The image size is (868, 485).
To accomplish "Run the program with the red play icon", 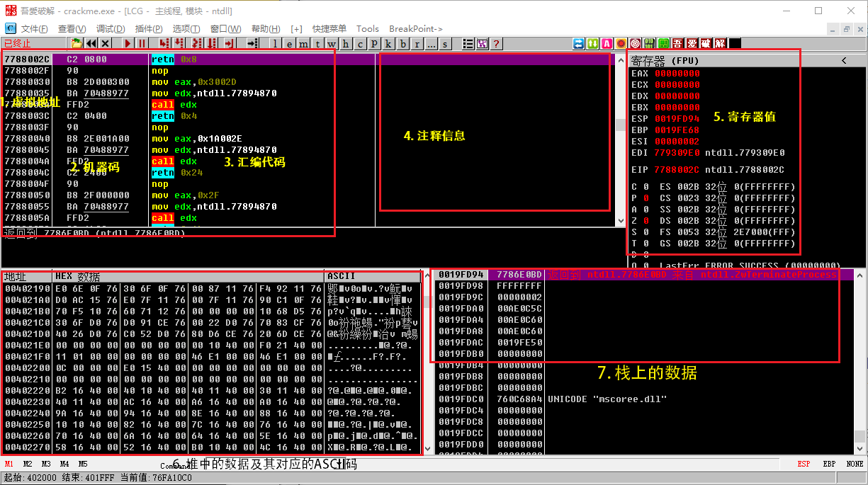I will pyautogui.click(x=128, y=44).
